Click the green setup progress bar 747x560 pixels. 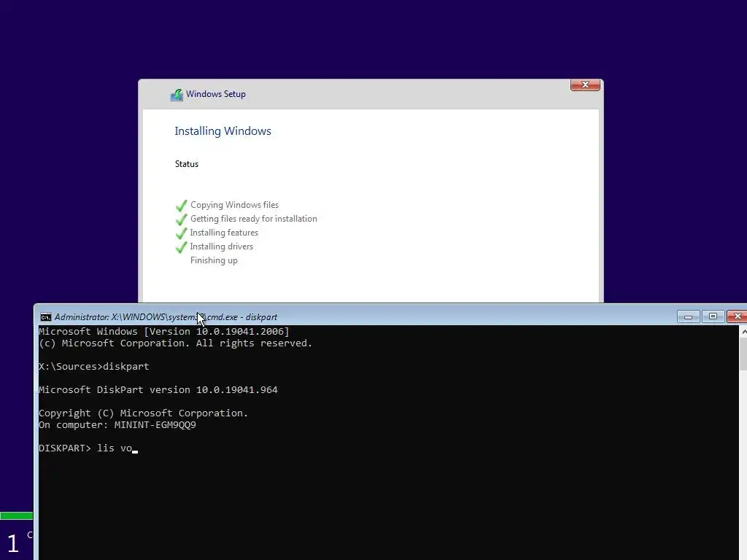[x=17, y=516]
